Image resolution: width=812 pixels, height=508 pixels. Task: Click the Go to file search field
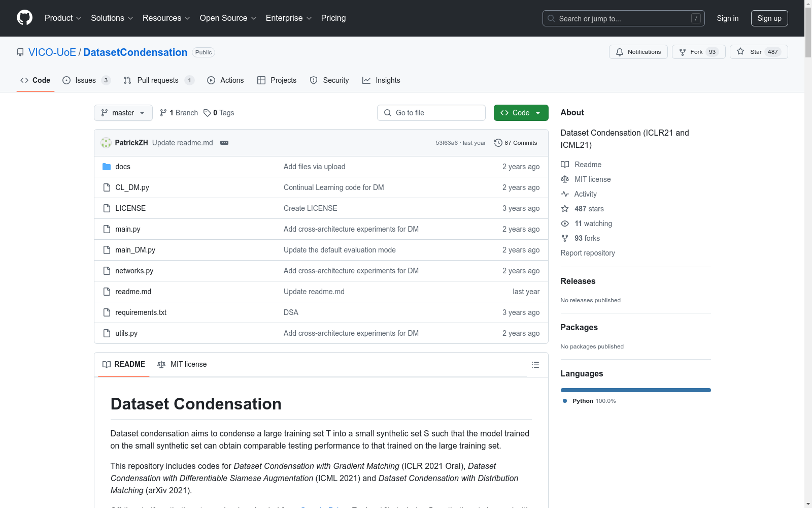pyautogui.click(x=431, y=113)
